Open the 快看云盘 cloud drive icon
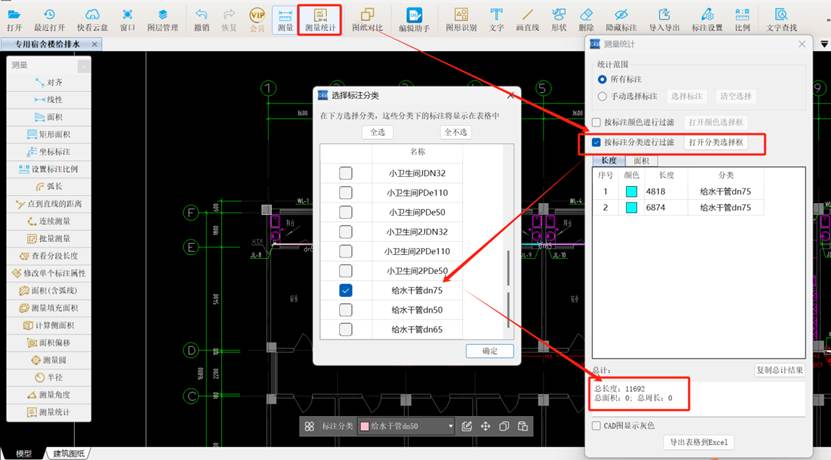Viewport: 831px width, 460px height. point(92,20)
